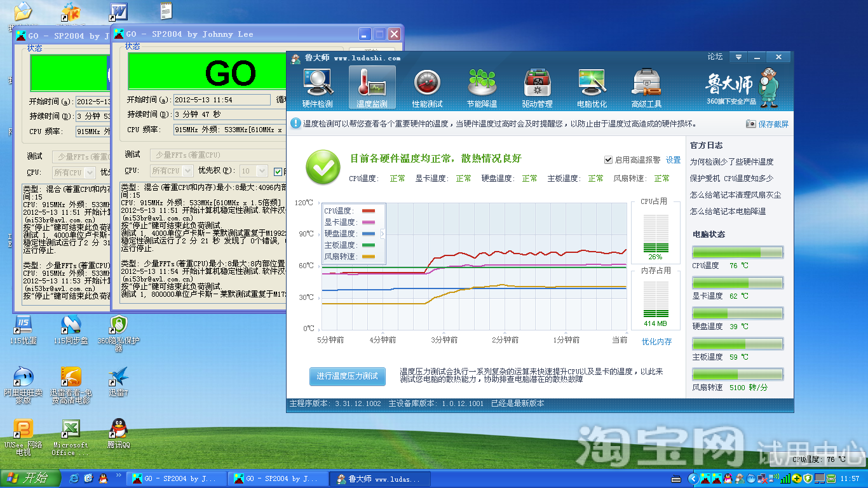Screen dimensions: 868x488
Task: Open the 性能测试 performance test tab
Action: click(427, 88)
